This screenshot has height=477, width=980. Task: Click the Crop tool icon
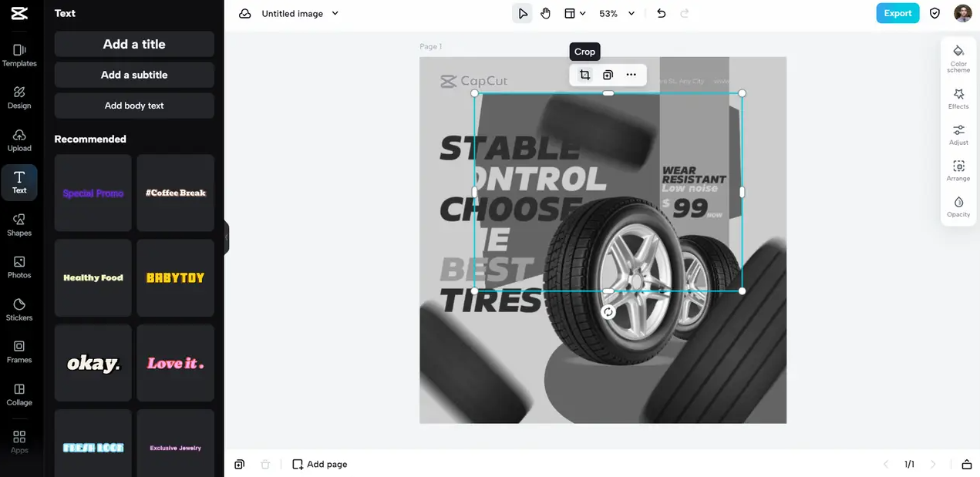(x=585, y=75)
